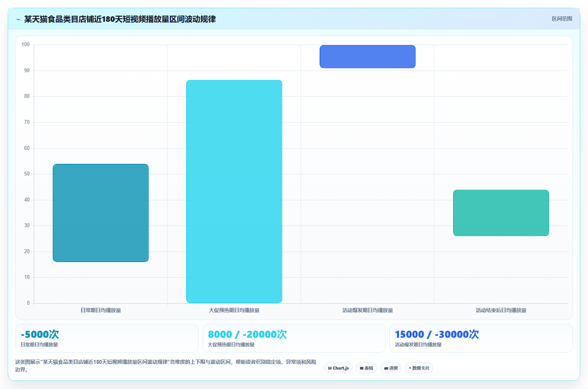Open the 15000 / -30000次 data card
The width and height of the screenshot is (588, 389).
(481, 338)
